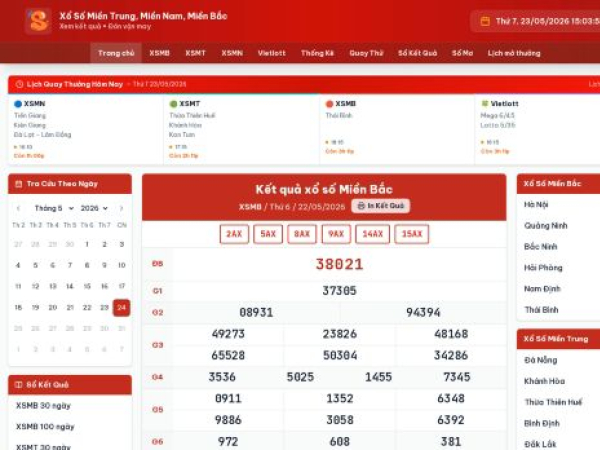Open Thái Bình in Xổ Số Miền Bắc list
600x450 pixels.
coord(541,310)
